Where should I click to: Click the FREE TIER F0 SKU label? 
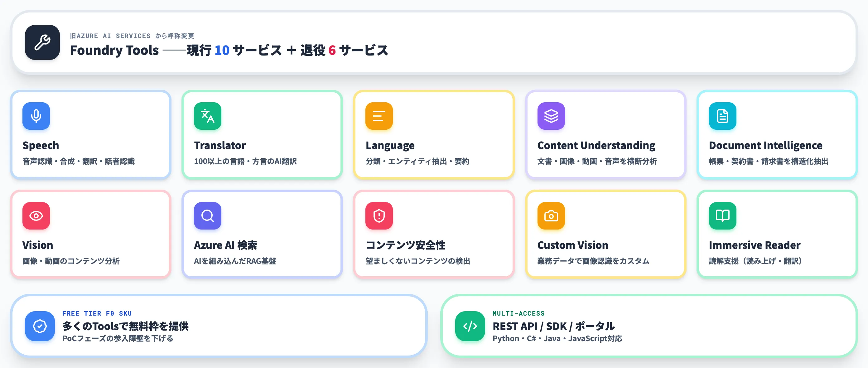[x=97, y=313]
